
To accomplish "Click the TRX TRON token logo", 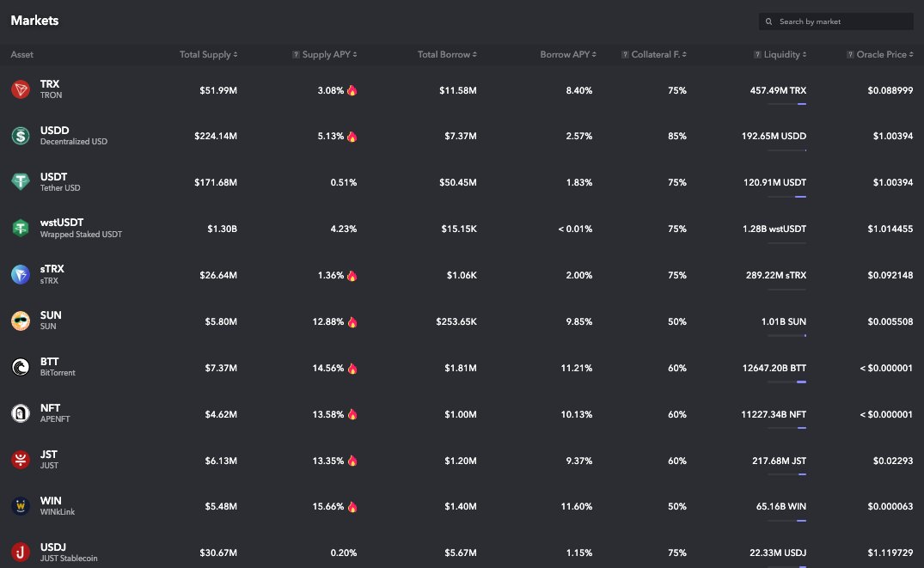I will (21, 89).
